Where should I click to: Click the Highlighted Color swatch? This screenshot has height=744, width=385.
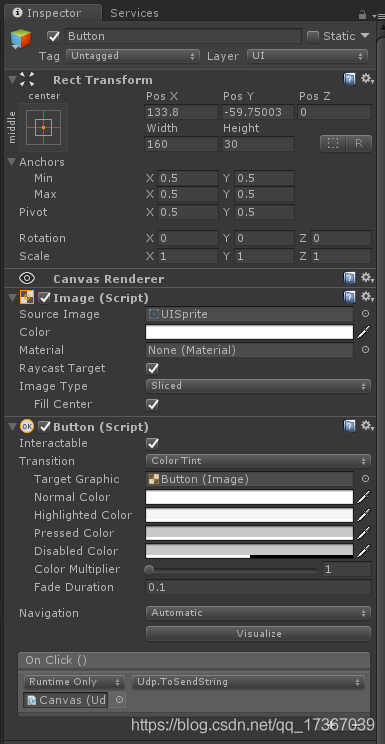click(x=249, y=515)
